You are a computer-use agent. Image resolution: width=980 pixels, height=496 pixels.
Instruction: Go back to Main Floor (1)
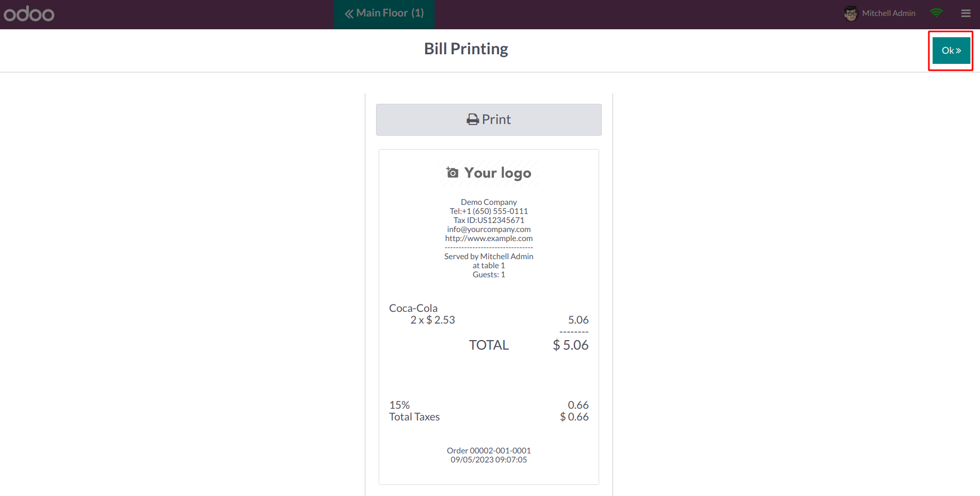pyautogui.click(x=384, y=14)
